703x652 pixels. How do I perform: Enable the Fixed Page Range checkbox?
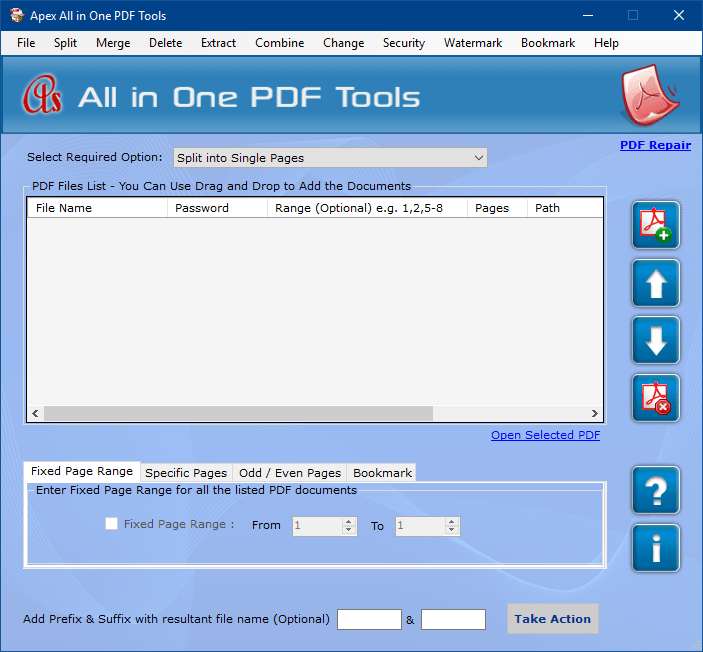pos(112,524)
